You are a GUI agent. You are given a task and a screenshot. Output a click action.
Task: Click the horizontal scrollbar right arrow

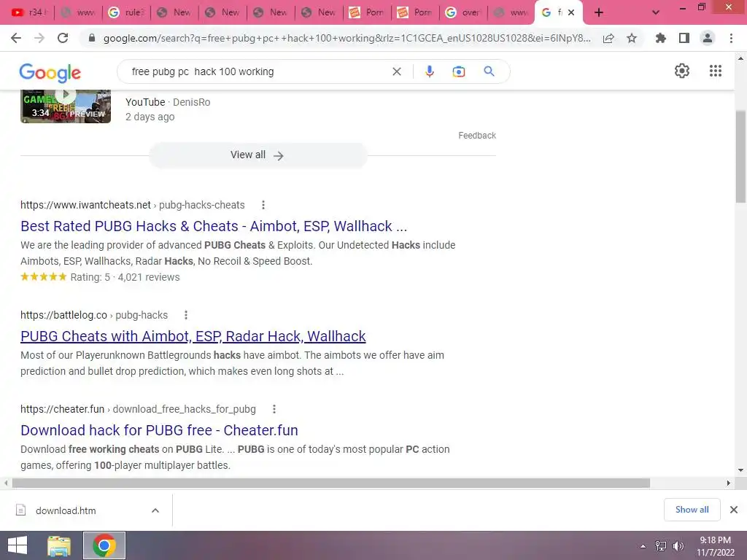729,483
